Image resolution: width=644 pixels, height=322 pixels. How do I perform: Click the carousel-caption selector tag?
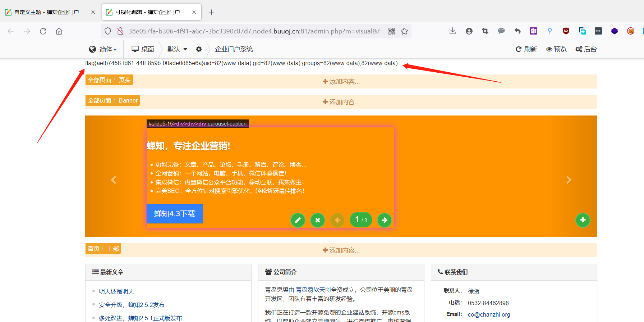tap(198, 124)
